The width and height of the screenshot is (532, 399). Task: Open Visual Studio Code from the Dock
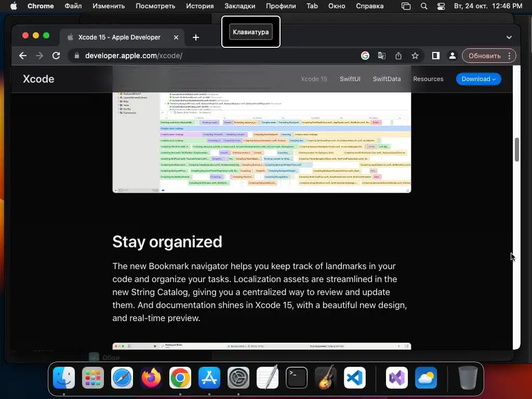coord(354,378)
